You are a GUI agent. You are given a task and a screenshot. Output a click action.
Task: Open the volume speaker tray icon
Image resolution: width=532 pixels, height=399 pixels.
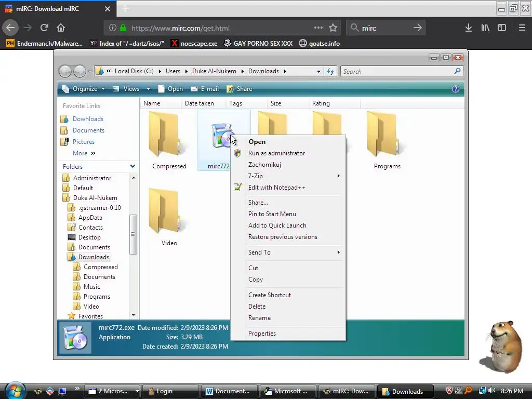point(491,391)
